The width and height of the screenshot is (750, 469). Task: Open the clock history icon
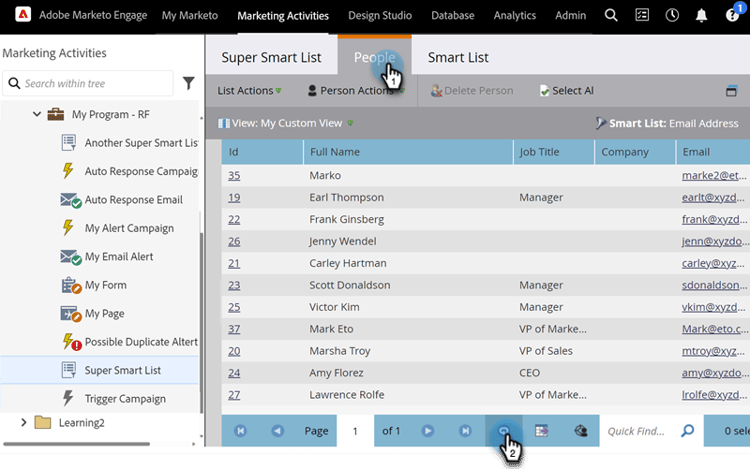click(x=672, y=15)
